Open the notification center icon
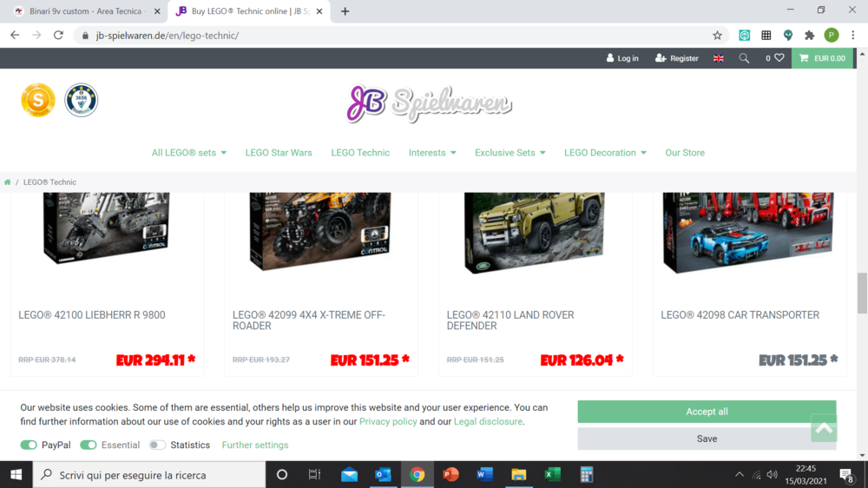Screen dimensions: 868x488 pos(845,475)
